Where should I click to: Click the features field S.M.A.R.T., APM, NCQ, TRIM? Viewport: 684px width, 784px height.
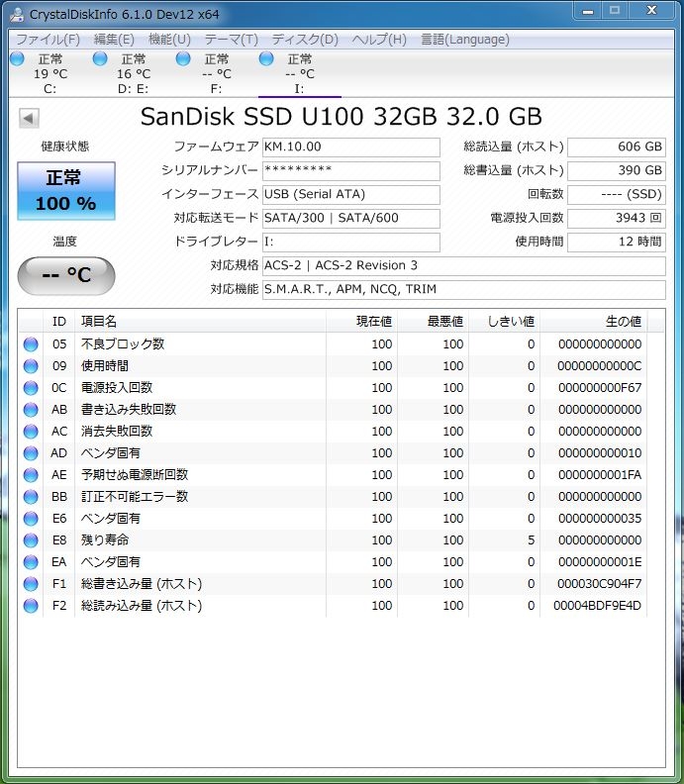464,289
